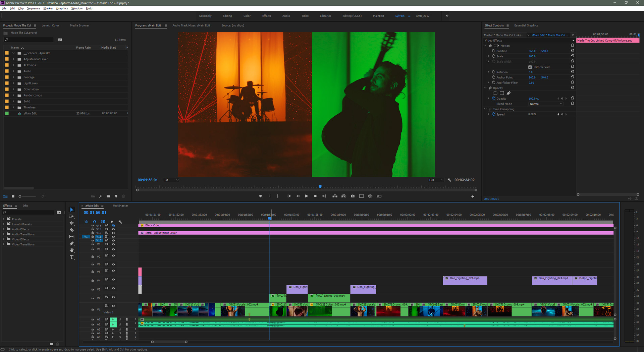644x352 pixels.
Task: Click Go to In point
Action: (289, 196)
